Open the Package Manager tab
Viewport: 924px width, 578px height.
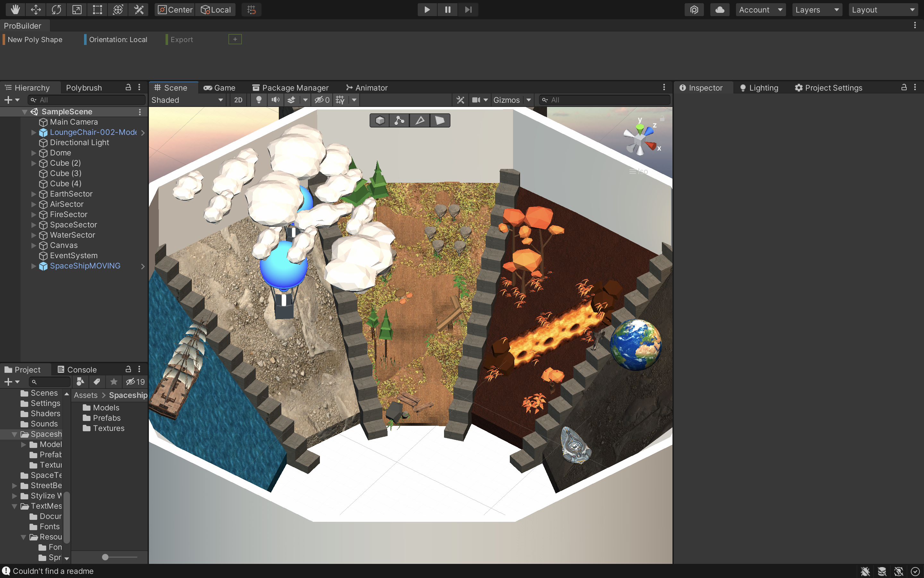point(290,88)
